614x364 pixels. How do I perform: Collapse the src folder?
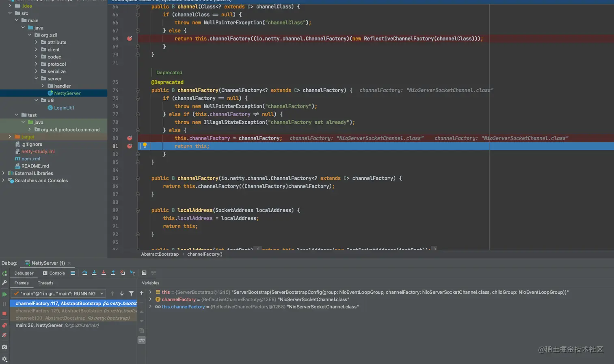point(10,13)
